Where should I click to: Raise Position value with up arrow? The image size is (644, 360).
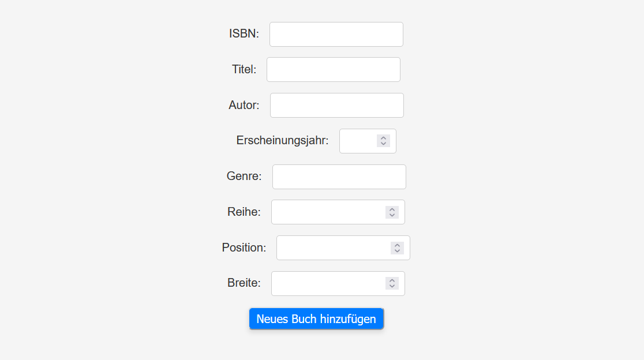(x=397, y=245)
